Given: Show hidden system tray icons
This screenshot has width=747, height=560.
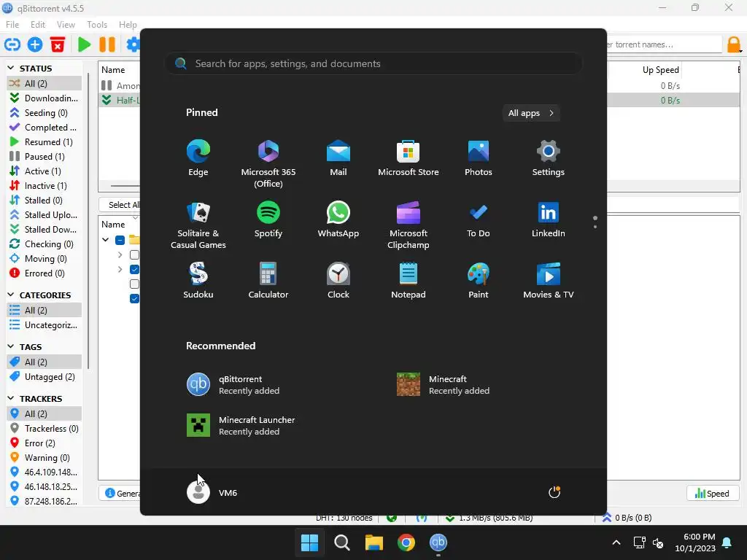Looking at the screenshot, I should [616, 542].
